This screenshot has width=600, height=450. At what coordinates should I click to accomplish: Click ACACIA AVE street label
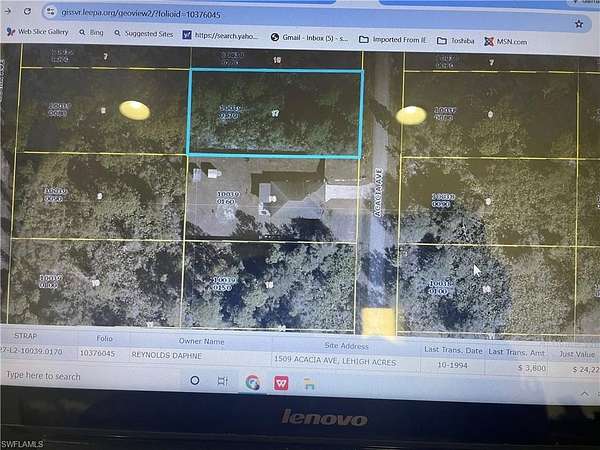point(378,192)
